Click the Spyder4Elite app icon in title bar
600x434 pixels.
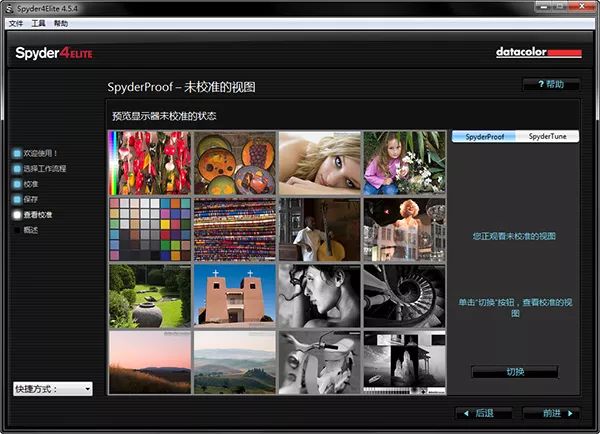(x=9, y=7)
